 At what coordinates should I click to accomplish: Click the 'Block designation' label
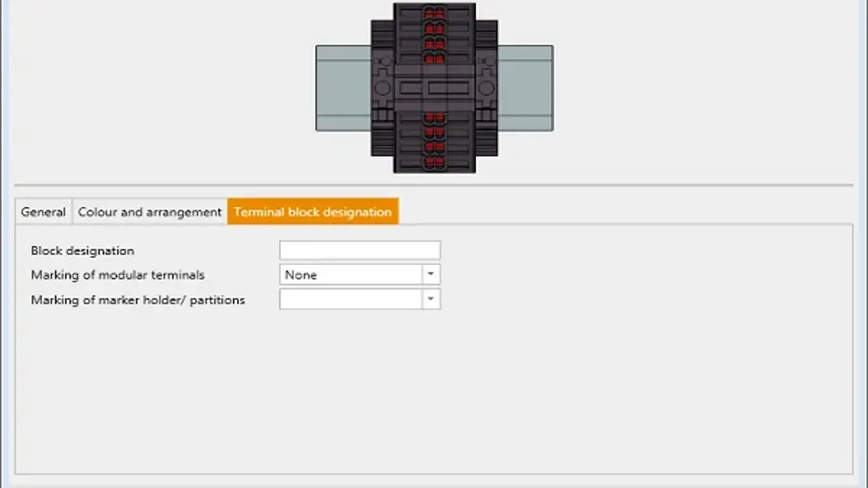click(x=82, y=251)
